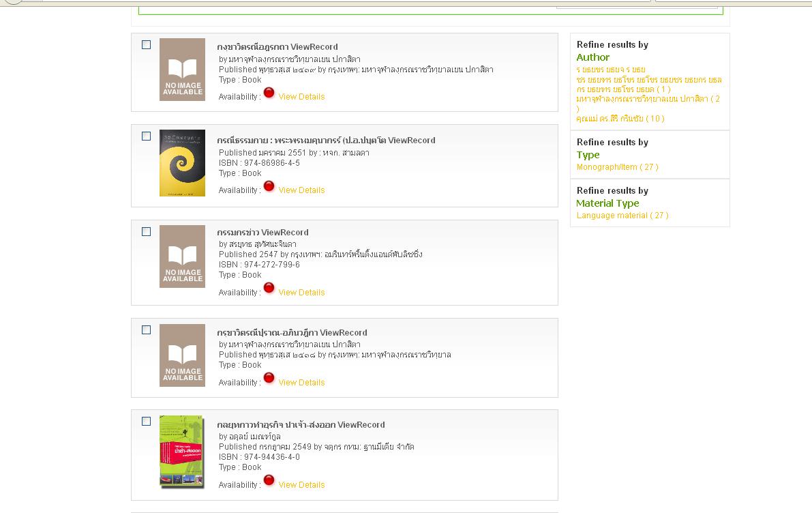Click red availability icon for ISBN 974-86986-4-5
Viewport: 812px width, 513px height.
click(269, 186)
